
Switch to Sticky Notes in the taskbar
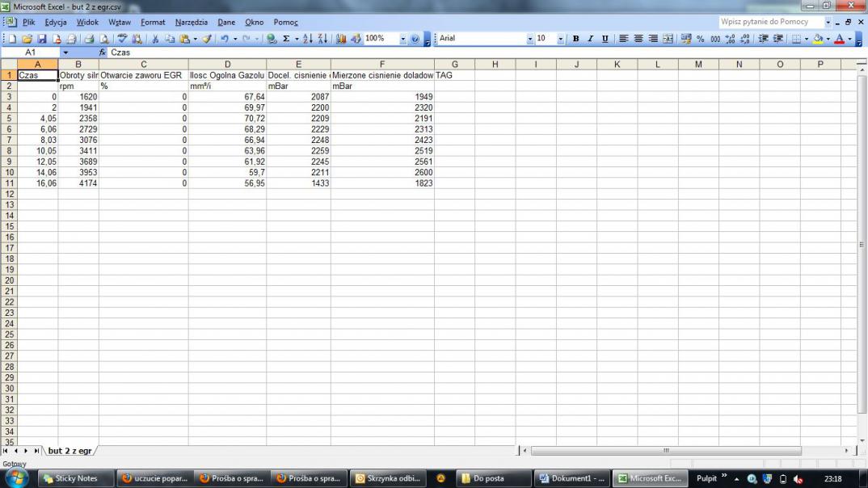(76, 478)
